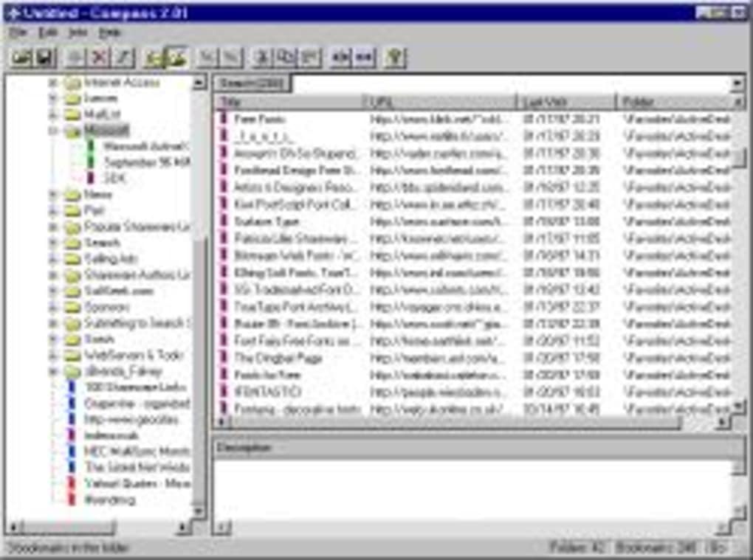
Task: Click the red X delete icon
Action: coord(100,58)
